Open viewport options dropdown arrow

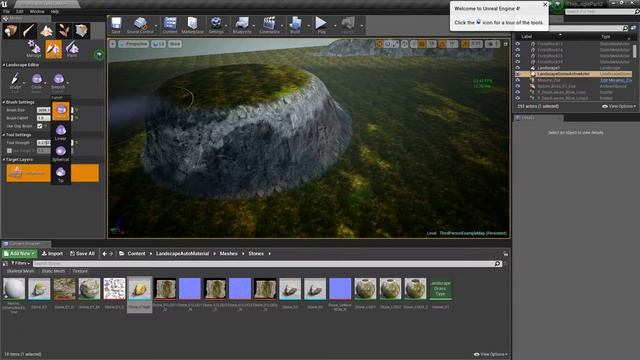pyautogui.click(x=113, y=44)
